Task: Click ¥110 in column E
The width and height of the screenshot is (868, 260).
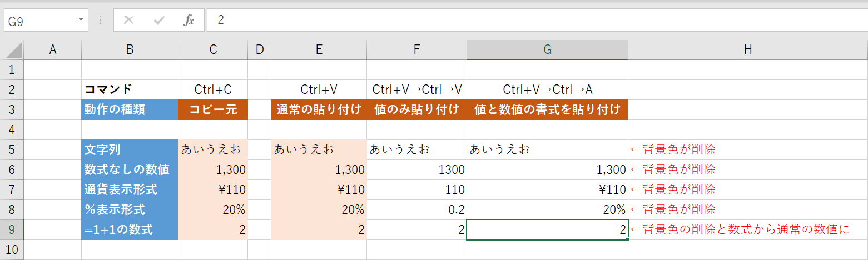Action: pyautogui.click(x=319, y=189)
